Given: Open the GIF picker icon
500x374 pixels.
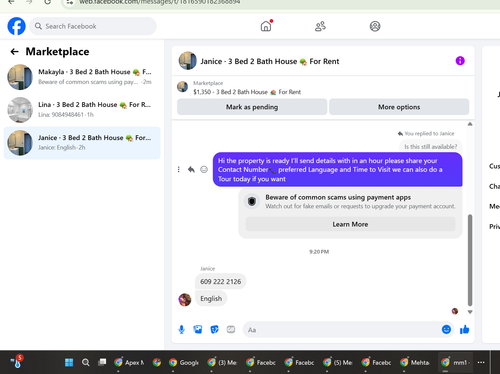Looking at the screenshot, I should coord(231,330).
